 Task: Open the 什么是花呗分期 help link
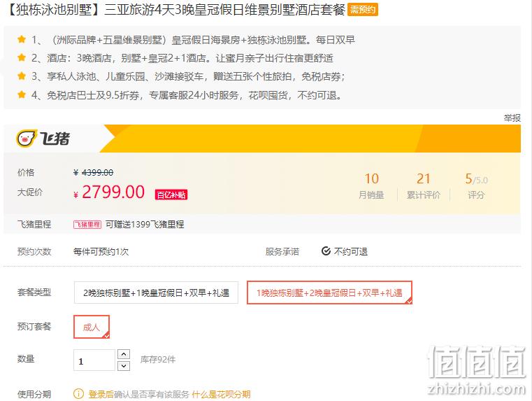[221, 394]
